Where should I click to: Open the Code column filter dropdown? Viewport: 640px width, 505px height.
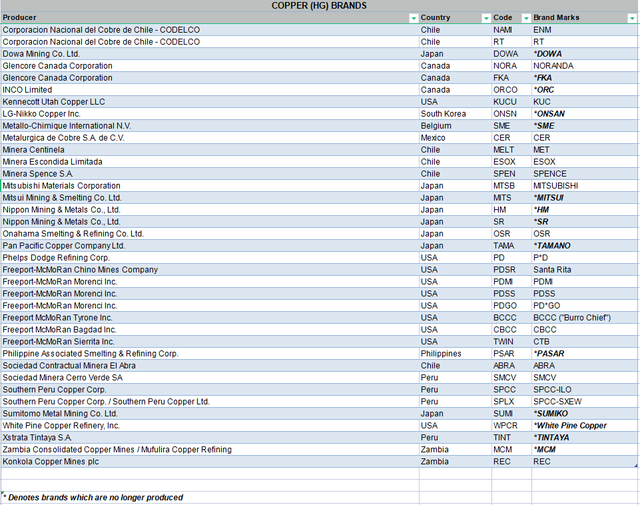tap(526, 18)
